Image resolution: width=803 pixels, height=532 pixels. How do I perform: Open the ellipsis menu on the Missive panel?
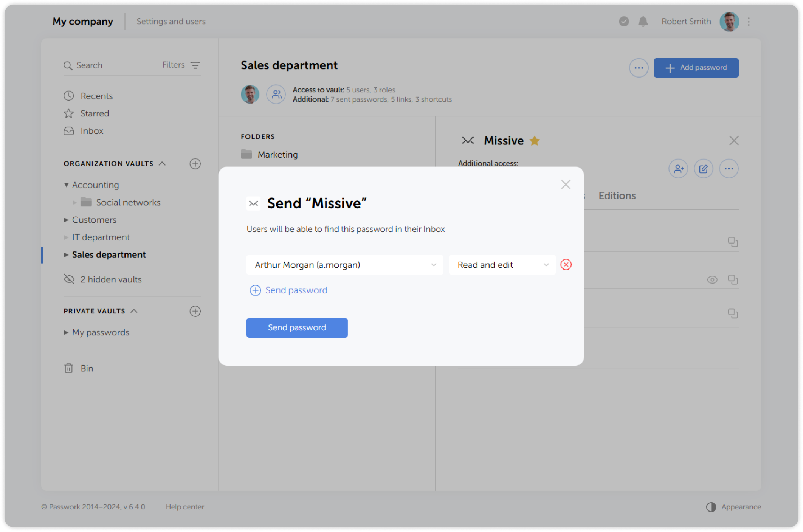tap(729, 169)
